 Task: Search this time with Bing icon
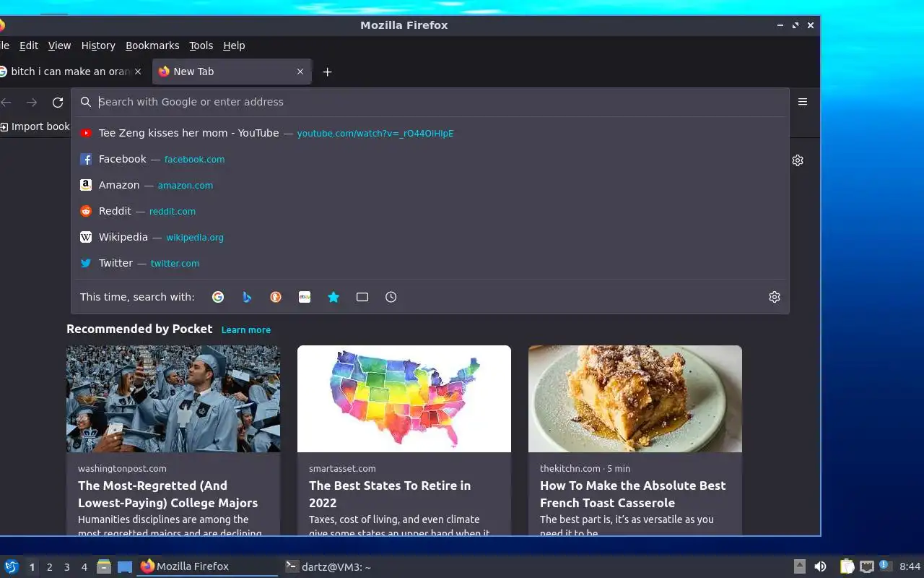(x=247, y=297)
